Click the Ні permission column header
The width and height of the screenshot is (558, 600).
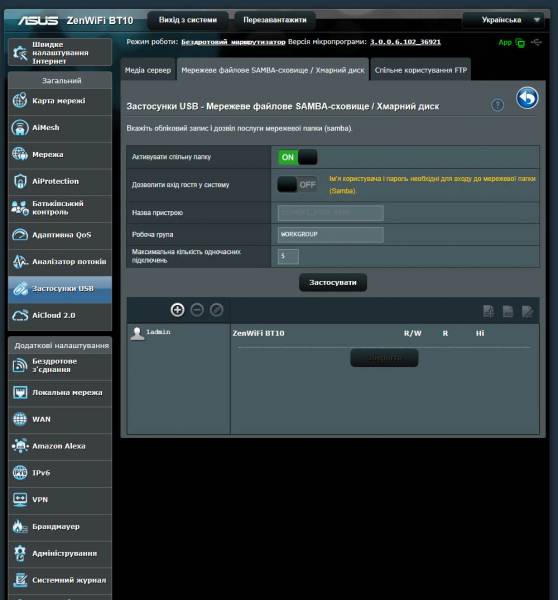pos(480,333)
